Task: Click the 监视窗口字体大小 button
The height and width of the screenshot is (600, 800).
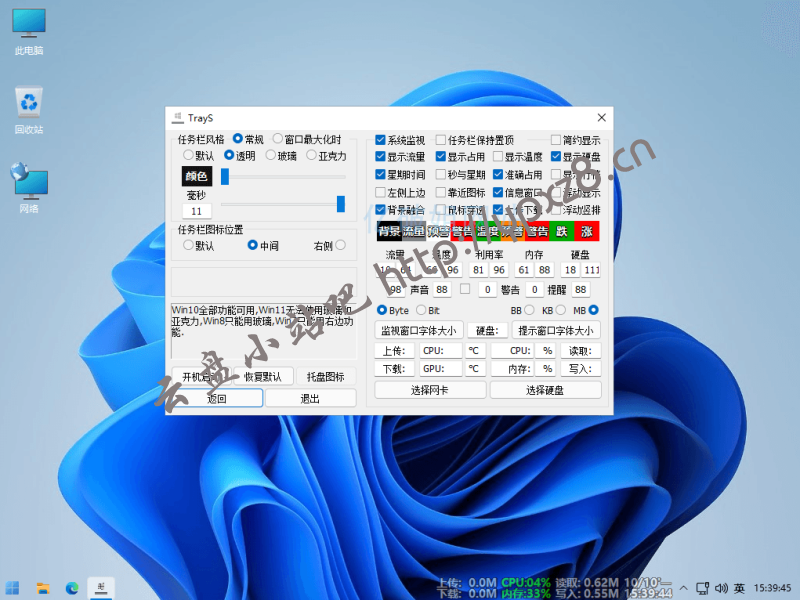Action: coord(419,331)
